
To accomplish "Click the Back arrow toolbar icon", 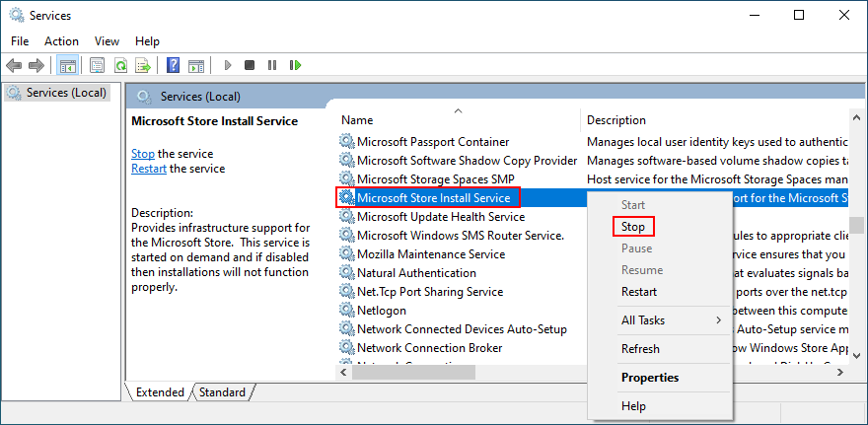I will (13, 65).
